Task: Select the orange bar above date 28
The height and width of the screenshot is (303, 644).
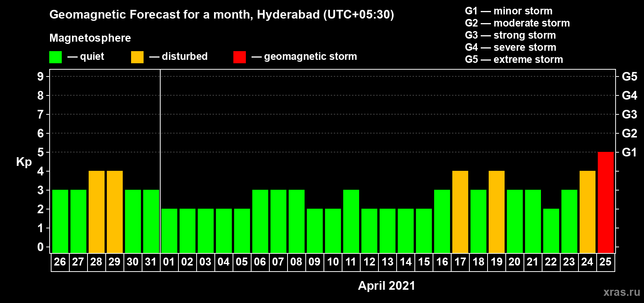Action: pyautogui.click(x=97, y=212)
